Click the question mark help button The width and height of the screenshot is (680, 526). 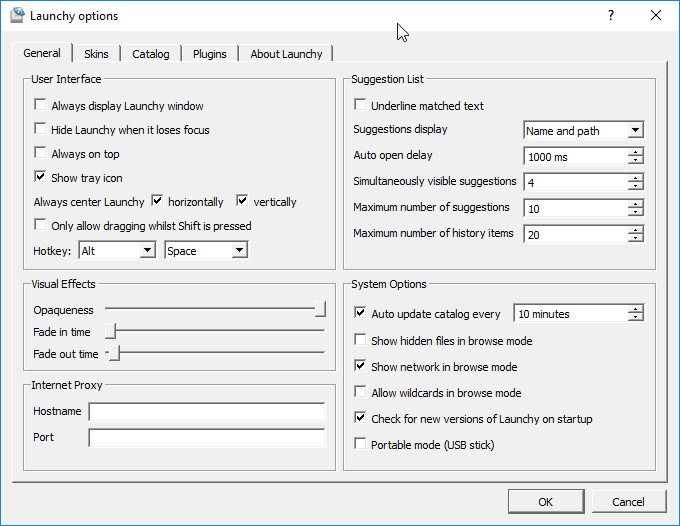611,16
